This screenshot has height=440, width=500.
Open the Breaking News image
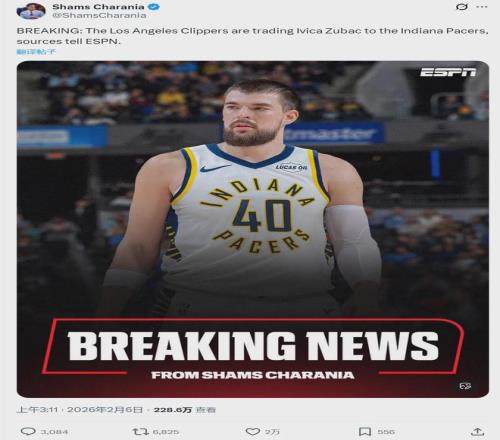(253, 229)
